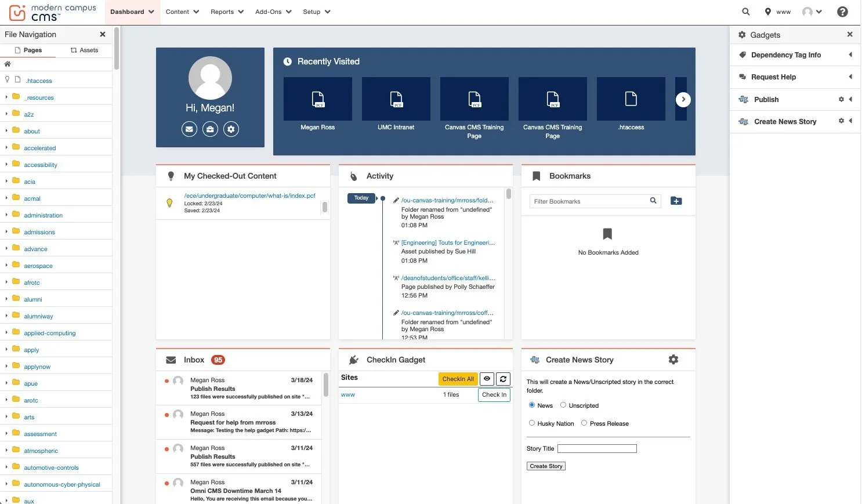Click the help question mark icon
The width and height of the screenshot is (862, 504).
pyautogui.click(x=842, y=11)
